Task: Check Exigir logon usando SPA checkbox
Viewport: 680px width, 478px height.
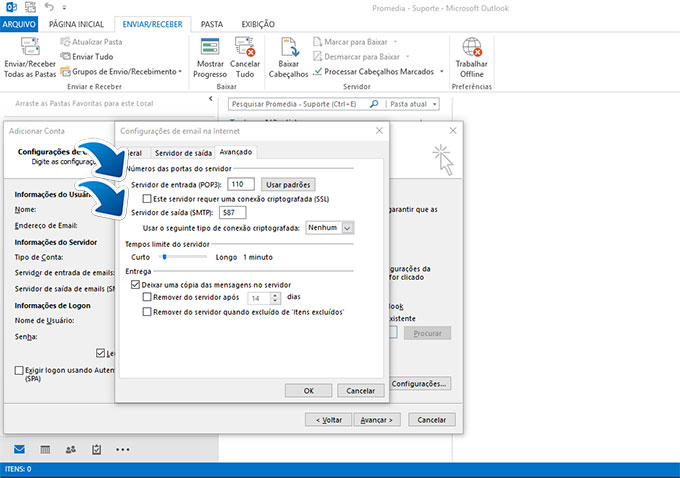Action: point(19,370)
